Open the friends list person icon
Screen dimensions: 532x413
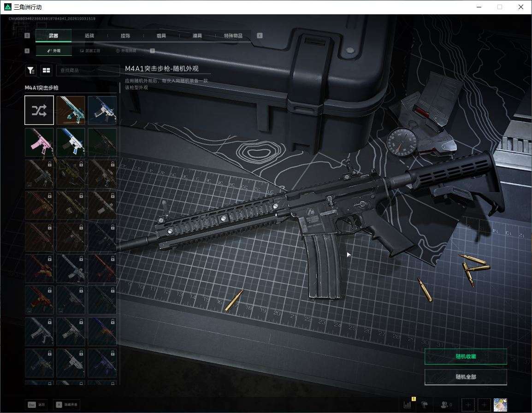pos(444,405)
